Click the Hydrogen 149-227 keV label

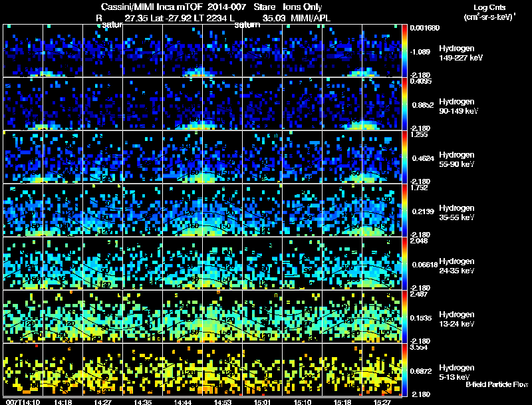click(461, 53)
